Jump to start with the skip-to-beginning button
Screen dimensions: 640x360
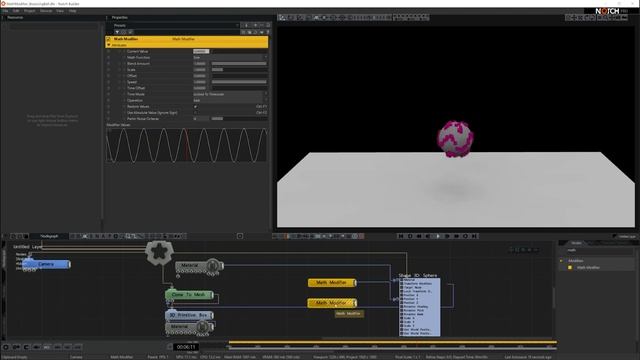tap(401, 236)
